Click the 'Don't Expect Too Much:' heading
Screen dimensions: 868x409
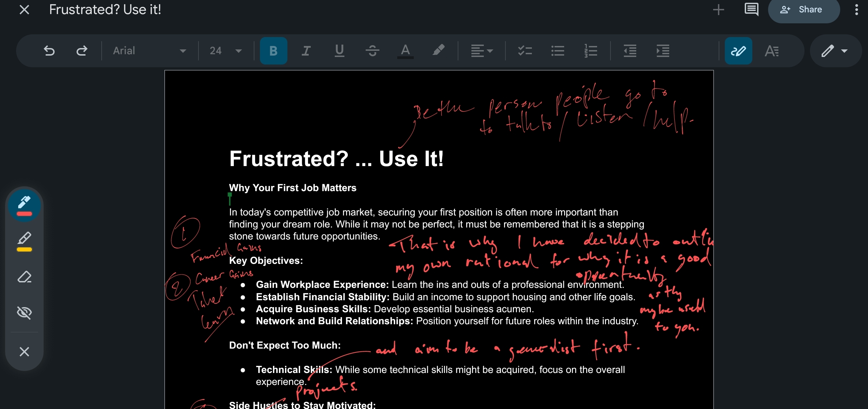[x=285, y=345]
